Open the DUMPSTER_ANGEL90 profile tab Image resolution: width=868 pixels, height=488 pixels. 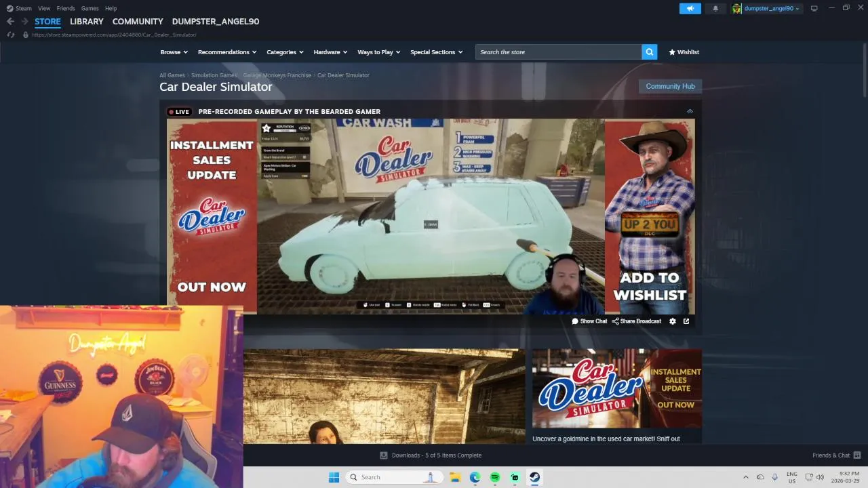tap(216, 22)
